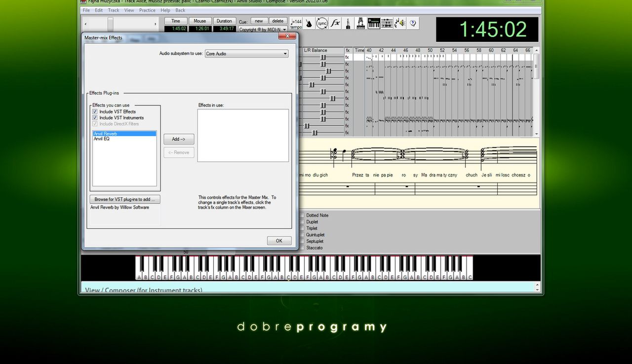Check the Dotted Note option
Screen dimensions: 632x364
coord(302,216)
